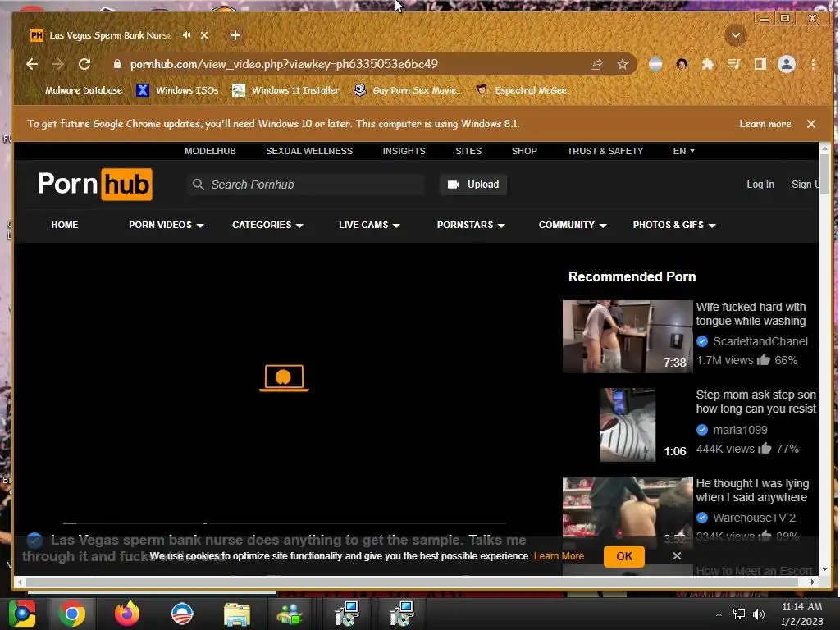Open TRUST & SAFETY in the top bar
This screenshot has height=630, width=840.
click(605, 151)
